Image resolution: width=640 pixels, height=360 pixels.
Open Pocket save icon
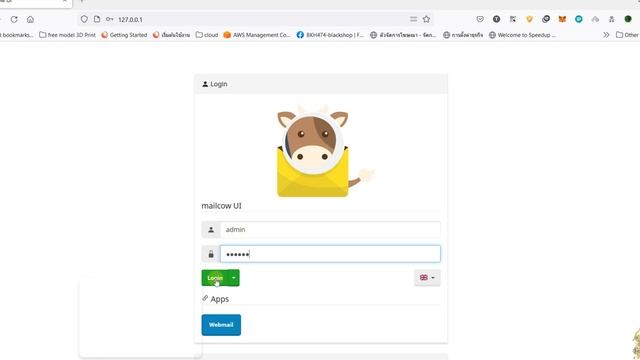point(480,19)
